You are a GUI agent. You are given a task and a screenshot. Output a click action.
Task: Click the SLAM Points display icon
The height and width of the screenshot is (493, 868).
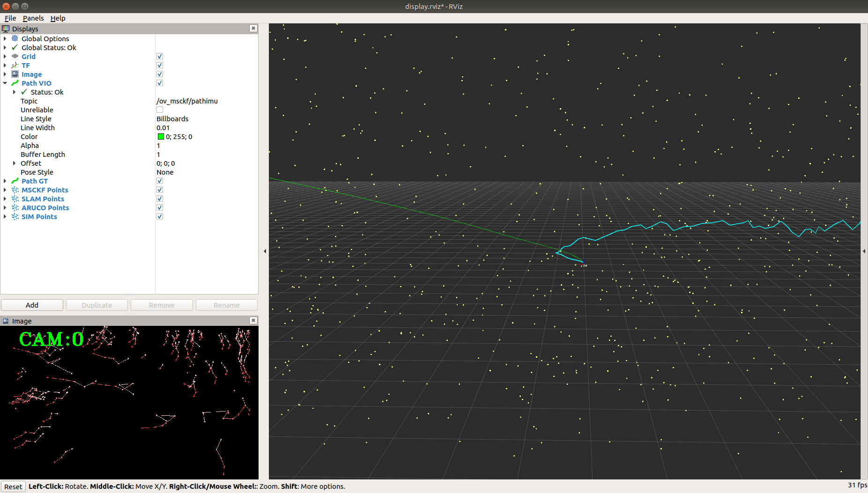pyautogui.click(x=15, y=199)
